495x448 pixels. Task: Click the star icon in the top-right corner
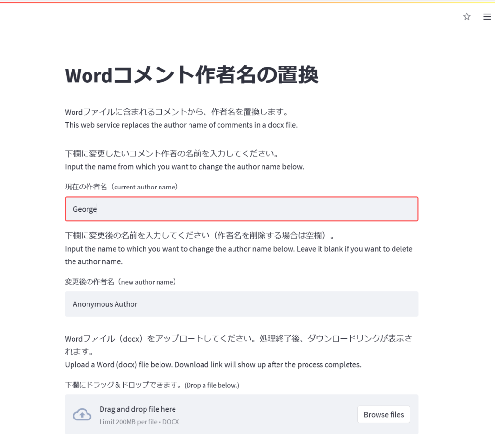click(x=466, y=17)
